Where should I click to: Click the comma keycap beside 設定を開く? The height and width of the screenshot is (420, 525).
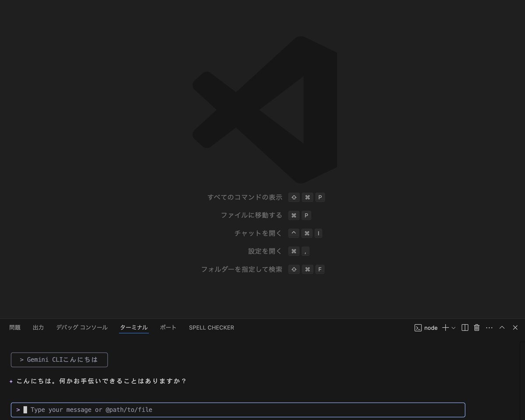[305, 251]
